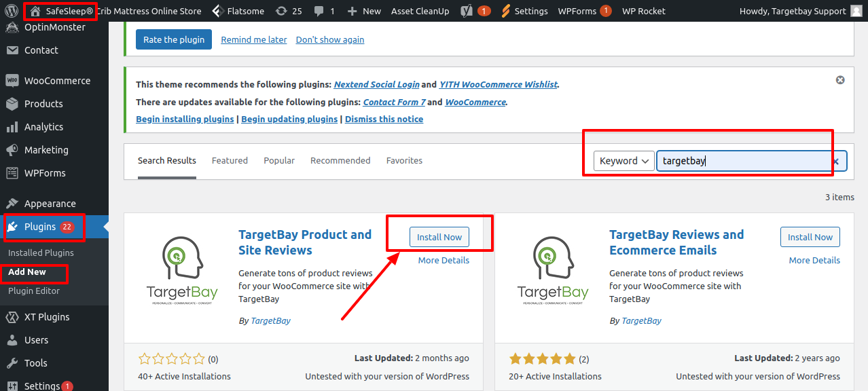The width and height of the screenshot is (868, 391).
Task: Click the Products box icon
Action: (12, 104)
